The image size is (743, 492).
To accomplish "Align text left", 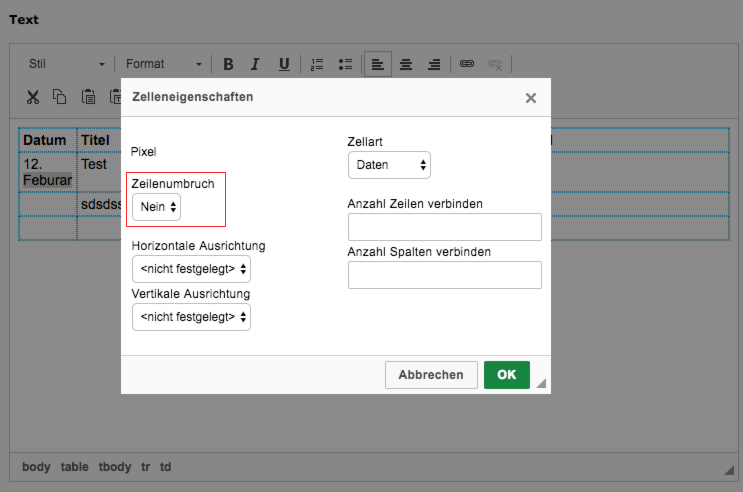I will [378, 64].
